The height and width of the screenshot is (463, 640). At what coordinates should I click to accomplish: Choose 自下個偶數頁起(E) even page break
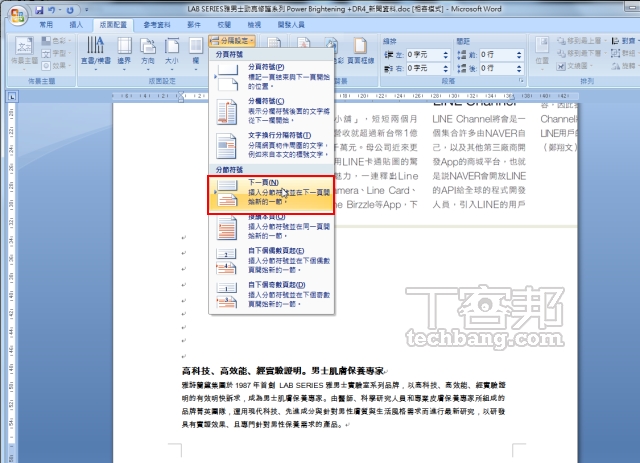tap(271, 260)
